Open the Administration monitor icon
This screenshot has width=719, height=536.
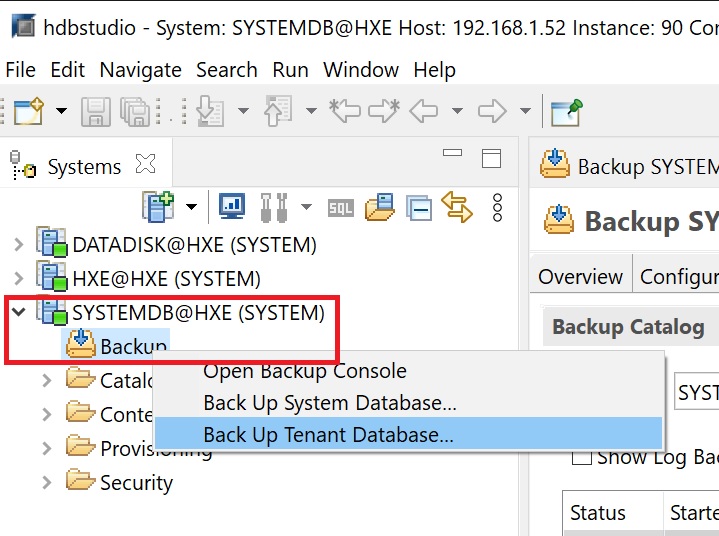232,207
